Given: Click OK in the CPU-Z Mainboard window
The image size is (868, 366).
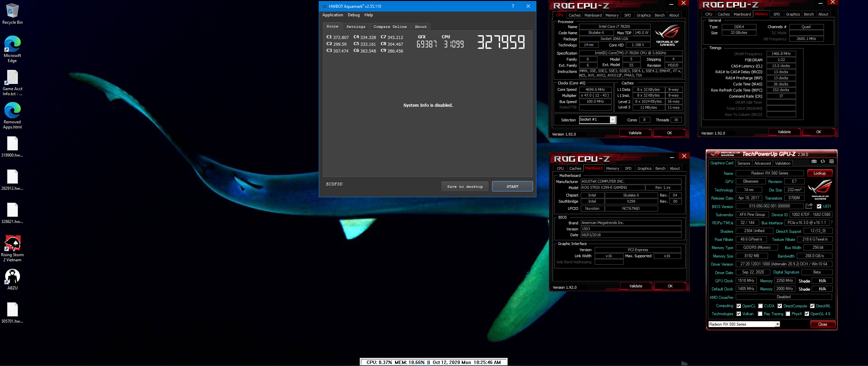Looking at the screenshot, I should point(670,286).
